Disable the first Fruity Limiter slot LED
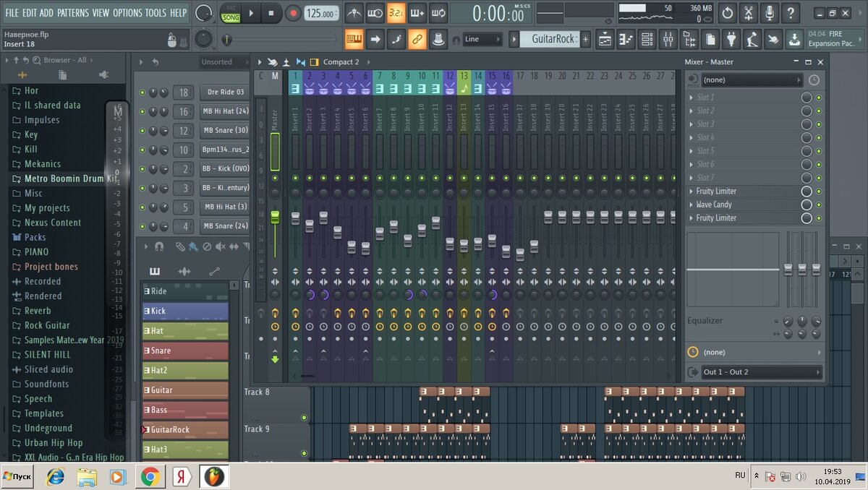The image size is (868, 490). pos(819,192)
